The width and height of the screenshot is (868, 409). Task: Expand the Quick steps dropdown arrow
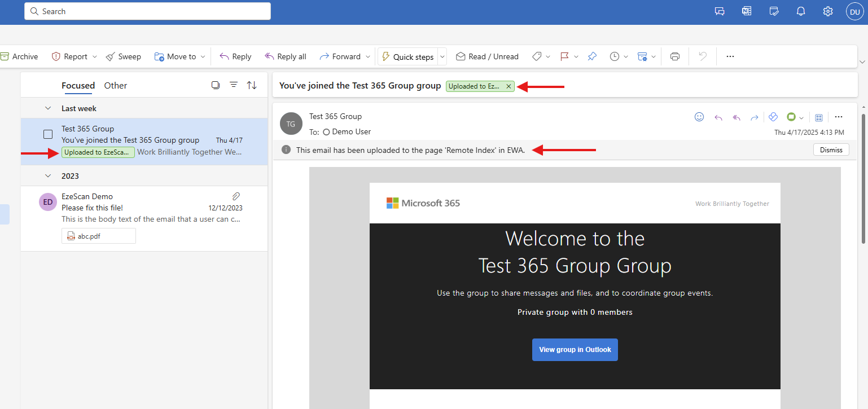coord(442,56)
